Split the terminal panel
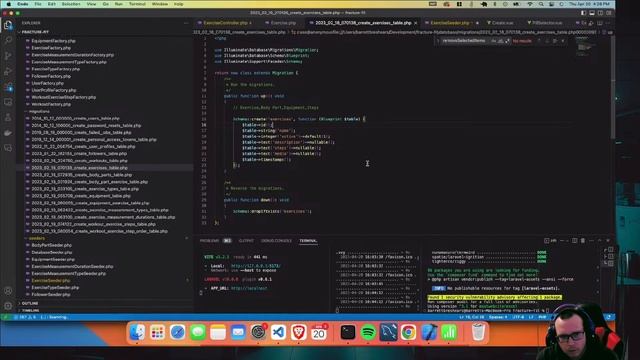 coord(574,240)
